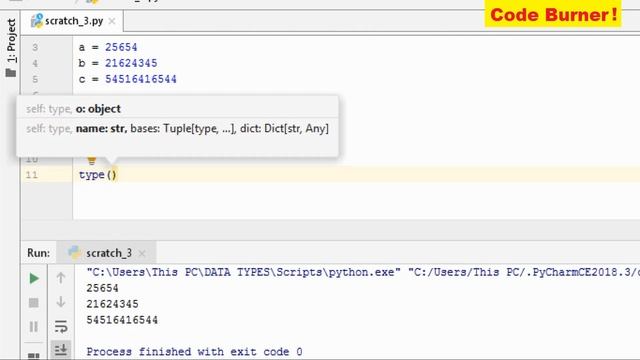Click the Pause output button
The image size is (640, 360).
pyautogui.click(x=34, y=327)
